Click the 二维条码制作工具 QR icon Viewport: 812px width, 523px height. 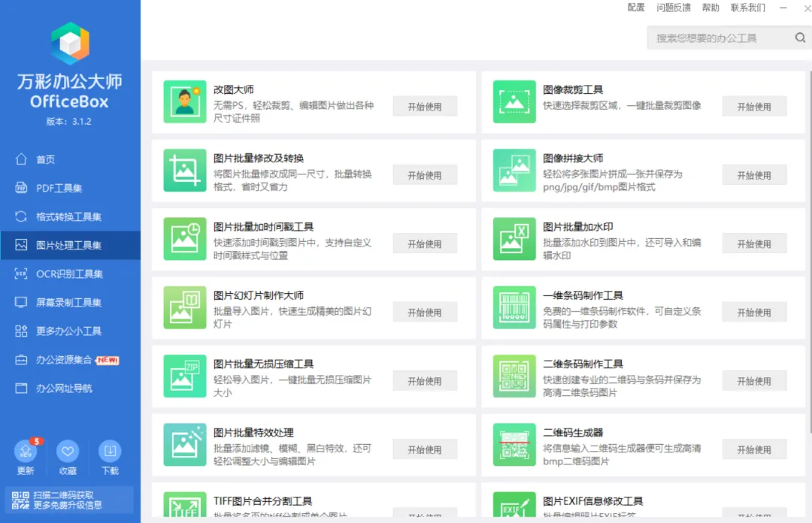click(x=514, y=376)
